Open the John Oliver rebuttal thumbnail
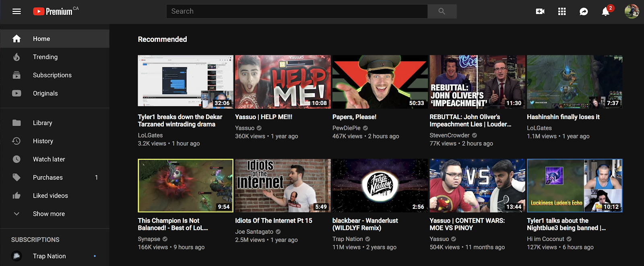Screen dimensions: 644x266 [x=477, y=82]
